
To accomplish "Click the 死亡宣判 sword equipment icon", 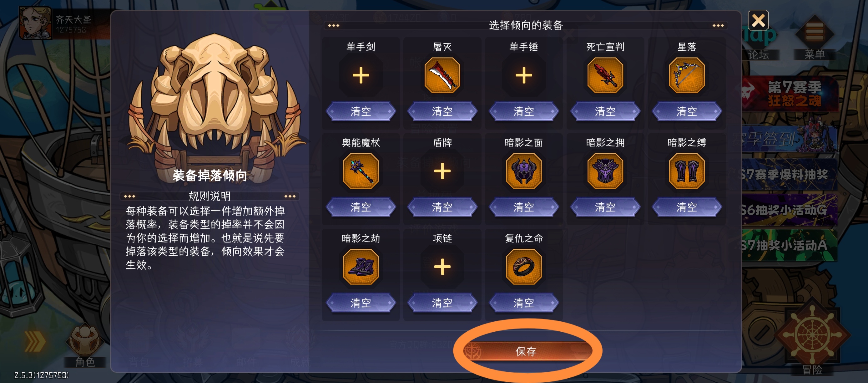I will tap(605, 75).
